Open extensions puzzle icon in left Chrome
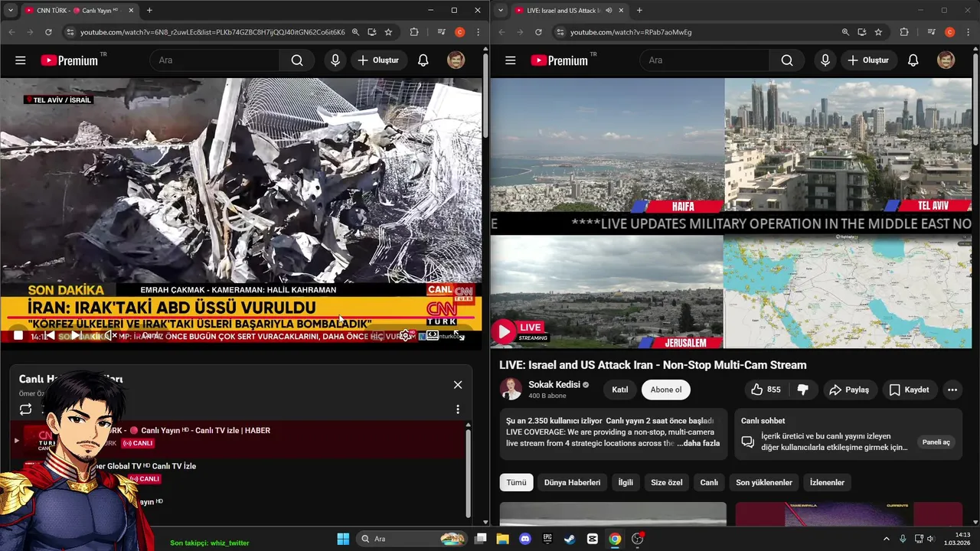 [x=414, y=32]
